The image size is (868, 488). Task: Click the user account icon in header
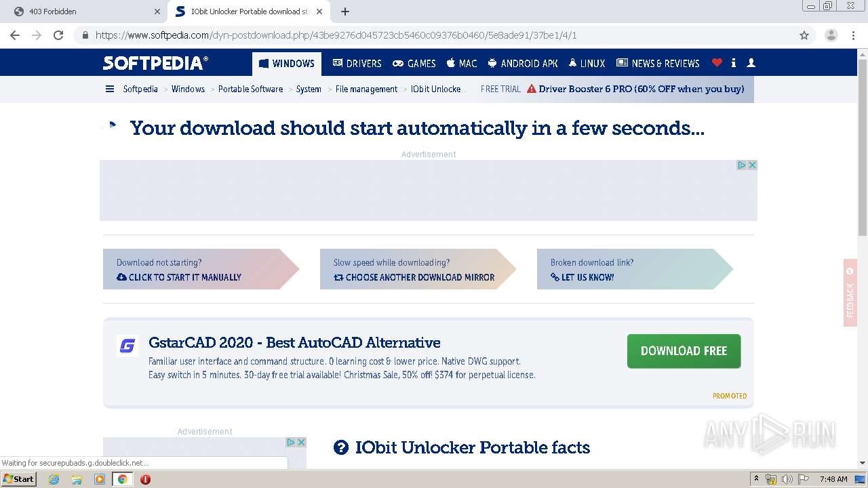click(x=751, y=63)
